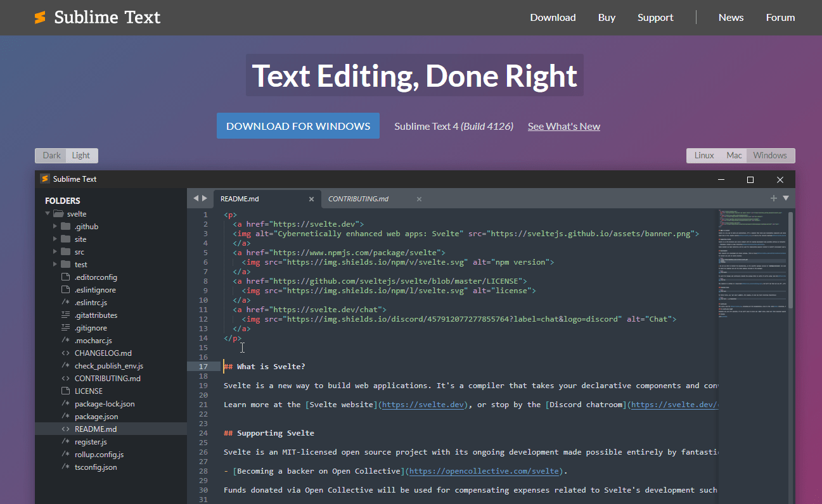
Task: Click the markup icon beside CHANGELOG.md
Action: point(65,353)
